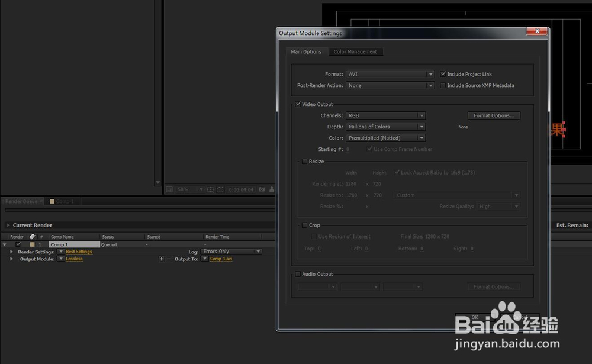The width and height of the screenshot is (592, 364).
Task: Click the grid and guide options icon
Action: pyautogui.click(x=211, y=189)
